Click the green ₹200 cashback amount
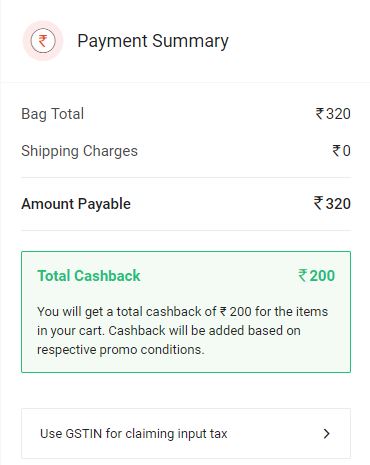This screenshot has width=370, height=465. coord(316,276)
